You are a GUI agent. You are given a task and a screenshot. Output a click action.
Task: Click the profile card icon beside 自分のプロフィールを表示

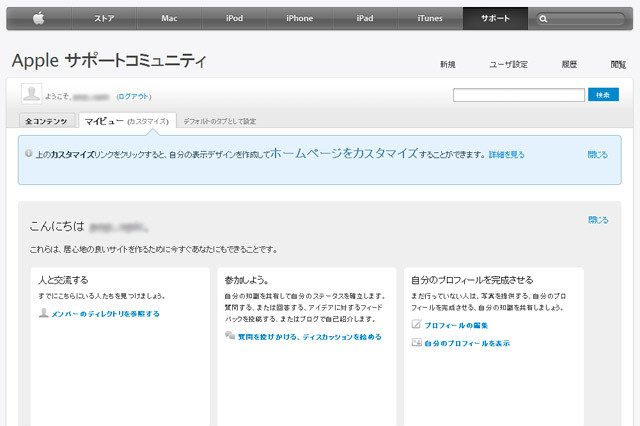(416, 342)
